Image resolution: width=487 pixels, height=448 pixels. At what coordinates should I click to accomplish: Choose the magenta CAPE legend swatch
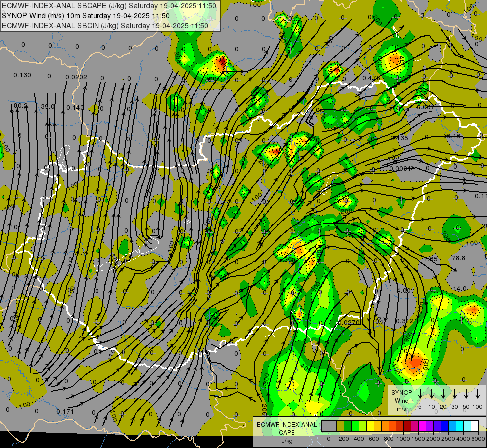[422, 426]
